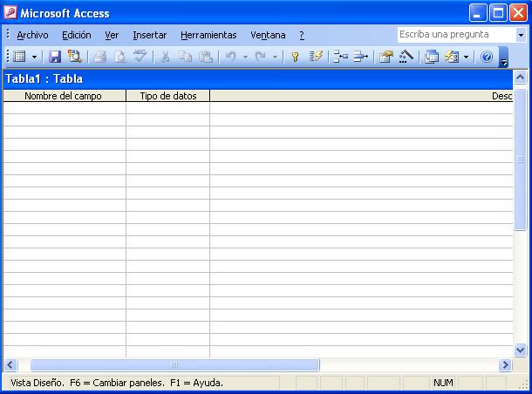This screenshot has width=532, height=394.
Task: Maximize the Microsoft Access window
Action: click(498, 13)
